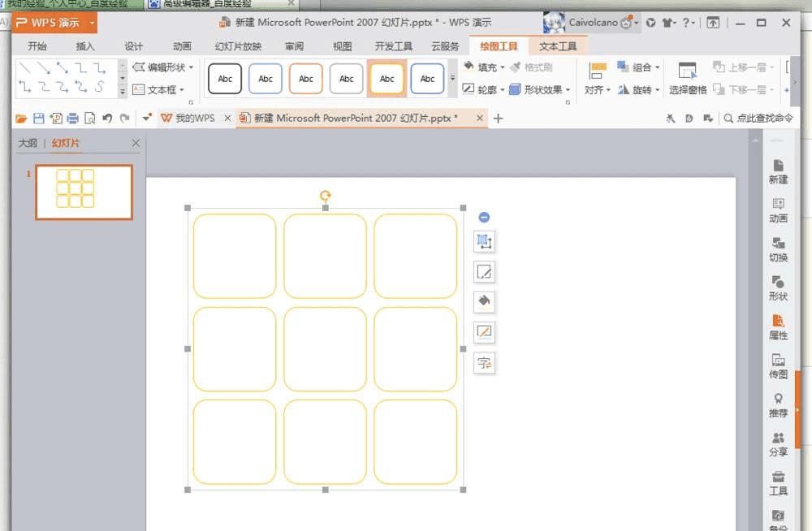Click the 编辑形状 button
This screenshot has width=812, height=531.
[x=165, y=67]
